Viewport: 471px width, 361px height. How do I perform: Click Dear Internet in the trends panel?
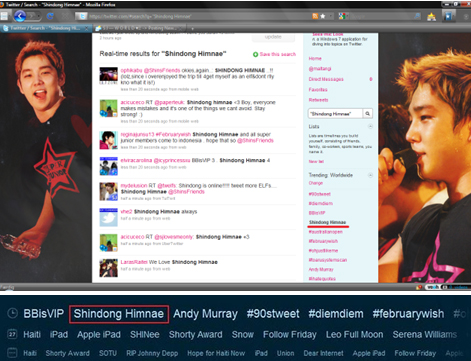click(323, 353)
